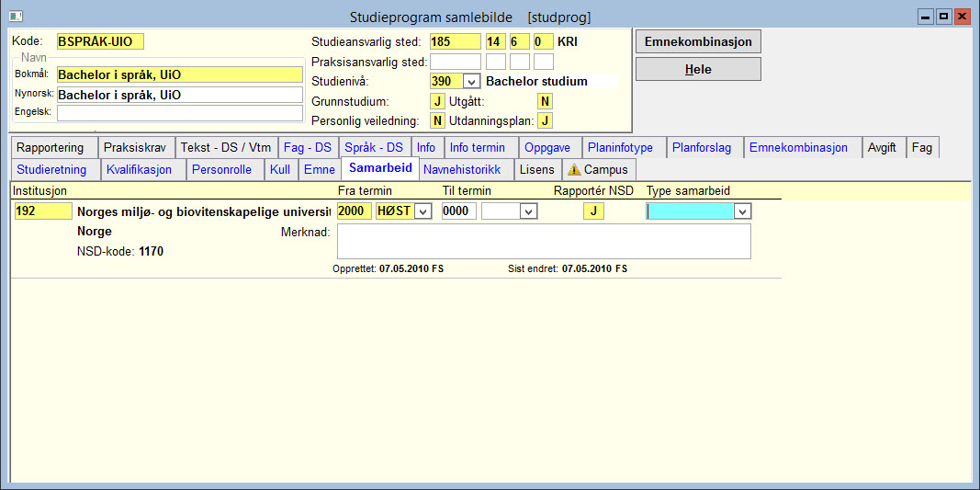This screenshot has height=490, width=980.
Task: Select the Tekst - DS / Vtm tab
Action: (226, 148)
